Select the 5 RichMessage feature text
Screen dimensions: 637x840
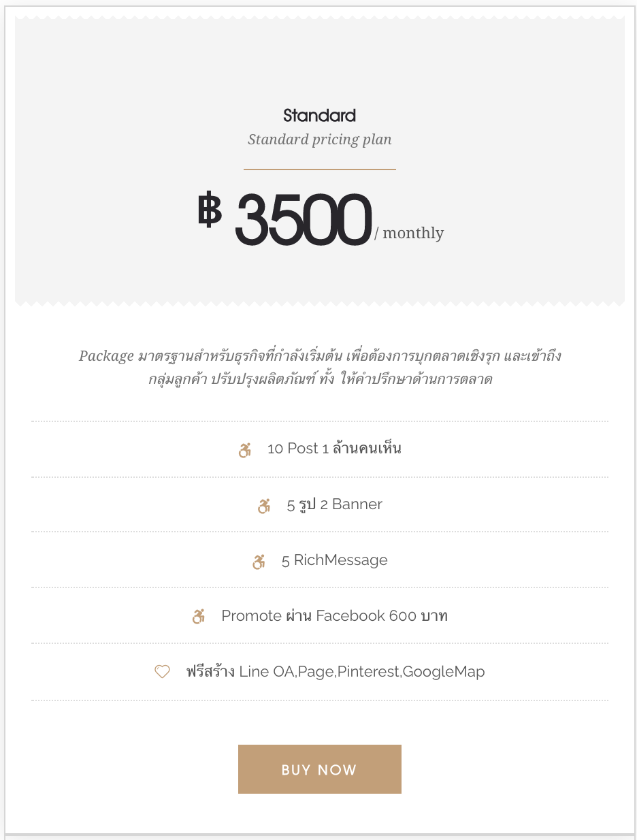pos(335,560)
